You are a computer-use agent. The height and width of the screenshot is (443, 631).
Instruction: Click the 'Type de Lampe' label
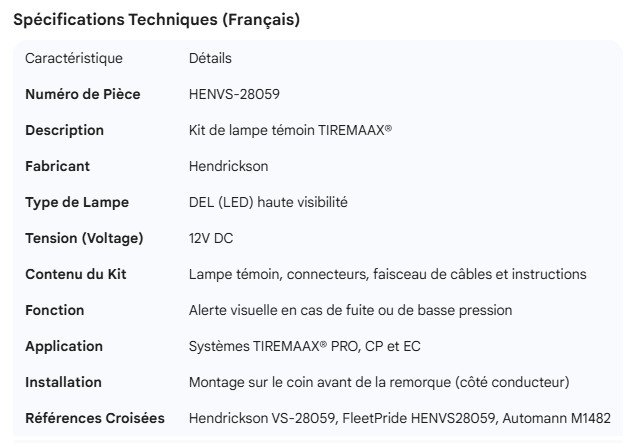point(77,202)
